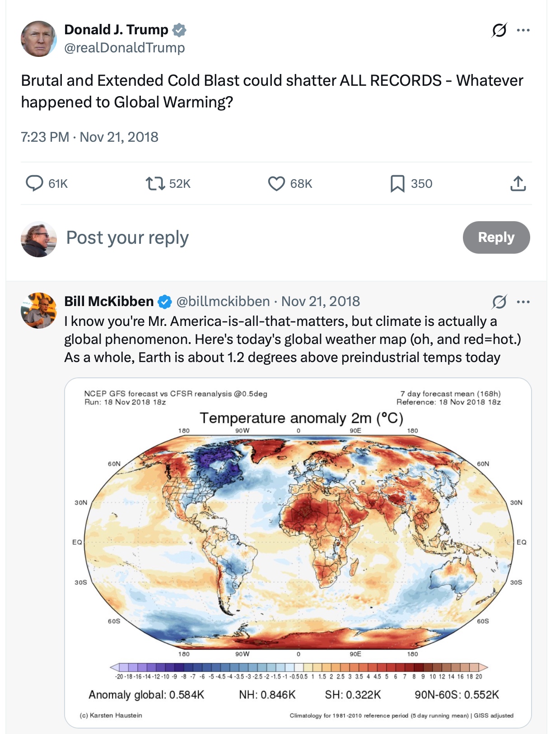Click the verified badge beside Donald J. Trump
560x734 pixels.
pos(180,30)
